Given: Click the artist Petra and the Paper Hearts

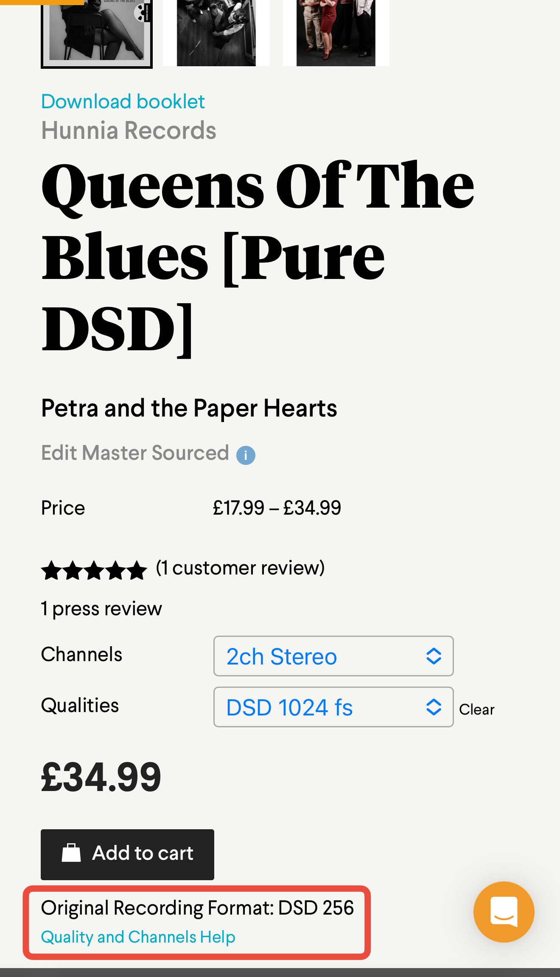Looking at the screenshot, I should (189, 408).
